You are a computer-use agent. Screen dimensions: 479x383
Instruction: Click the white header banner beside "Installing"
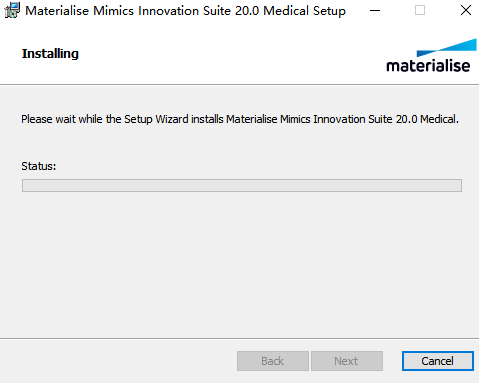click(230, 53)
